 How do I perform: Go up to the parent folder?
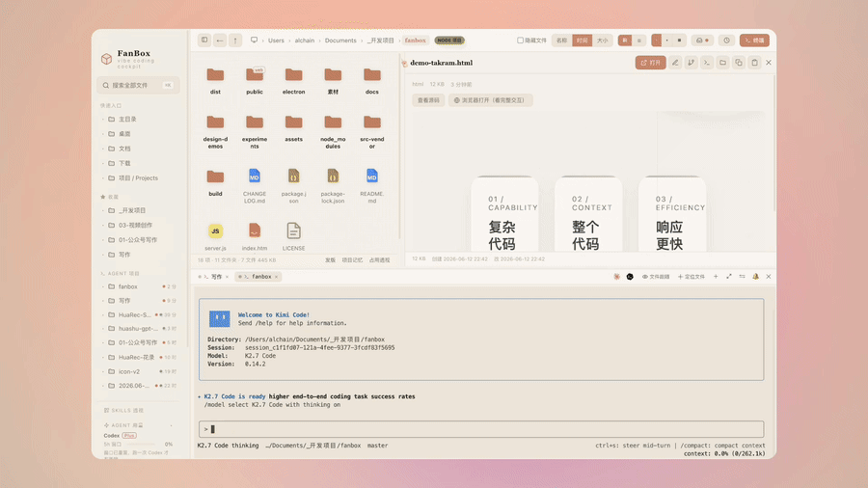pos(235,40)
